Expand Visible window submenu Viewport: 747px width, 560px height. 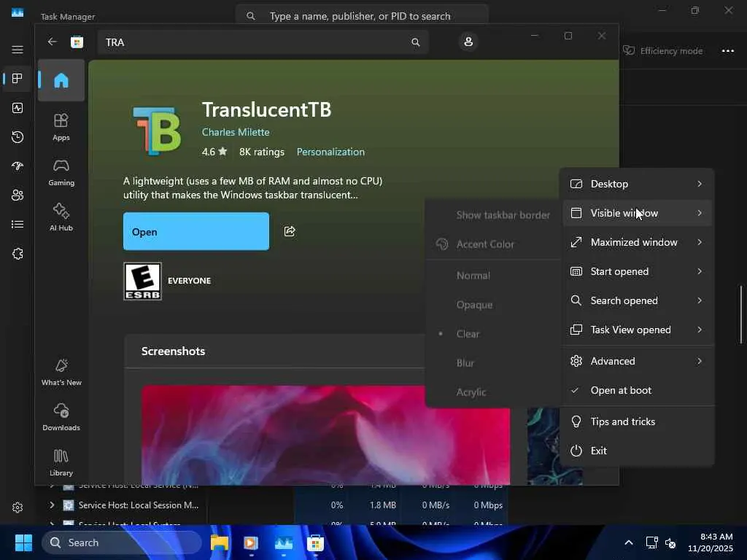(638, 213)
